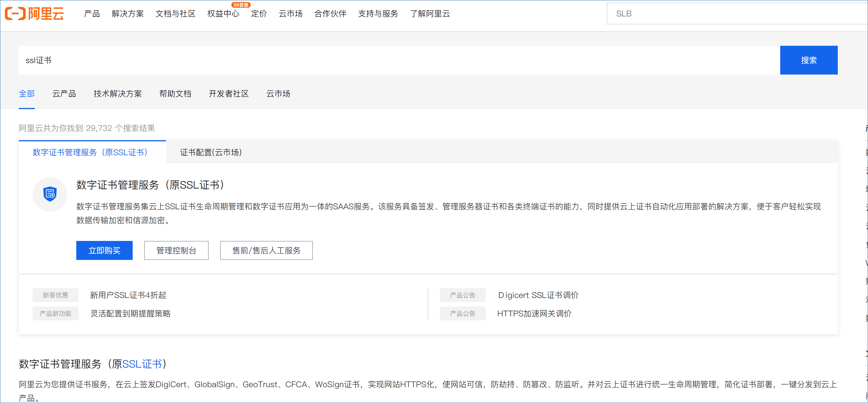Open the 灵活配置到期提醒策略 link
The width and height of the screenshot is (868, 403).
[130, 313]
